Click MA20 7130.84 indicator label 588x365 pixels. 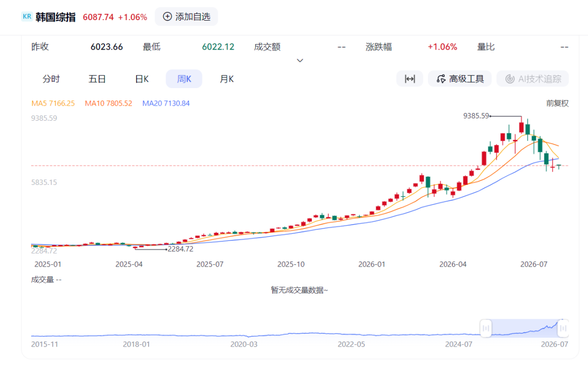click(166, 103)
